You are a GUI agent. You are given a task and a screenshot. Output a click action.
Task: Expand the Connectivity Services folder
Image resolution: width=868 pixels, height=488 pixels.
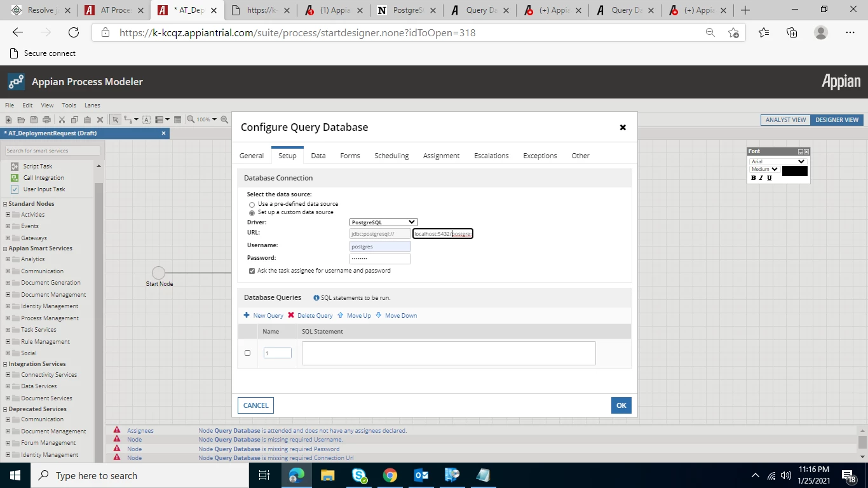point(8,375)
